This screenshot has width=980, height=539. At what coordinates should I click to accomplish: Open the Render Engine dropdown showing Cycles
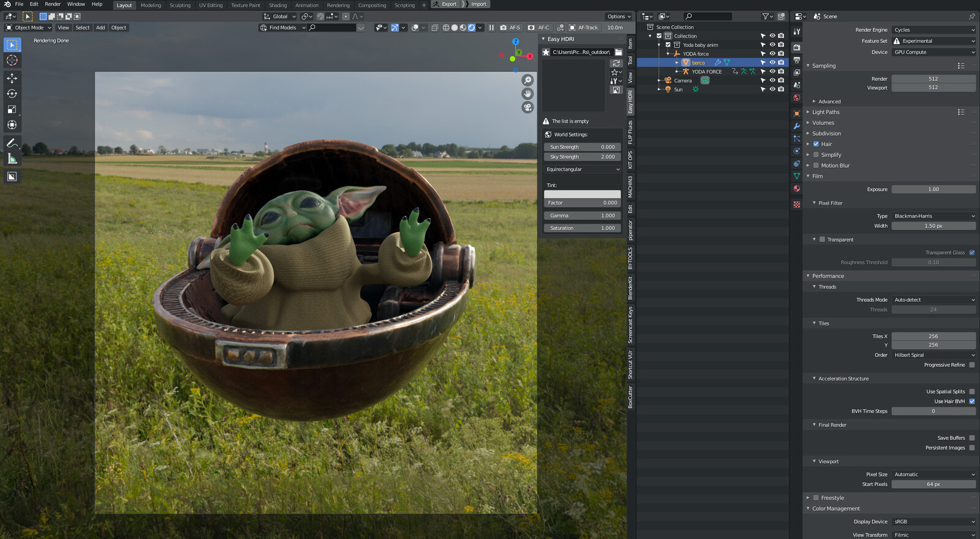[933, 30]
